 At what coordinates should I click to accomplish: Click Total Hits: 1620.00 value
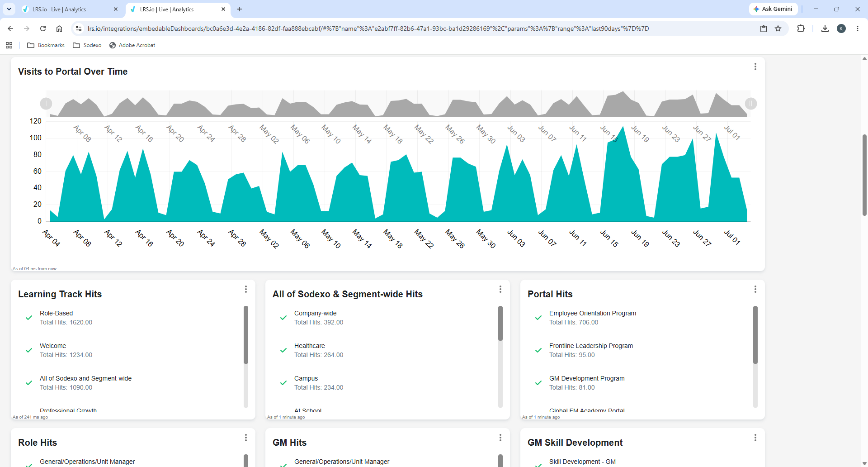click(66, 322)
